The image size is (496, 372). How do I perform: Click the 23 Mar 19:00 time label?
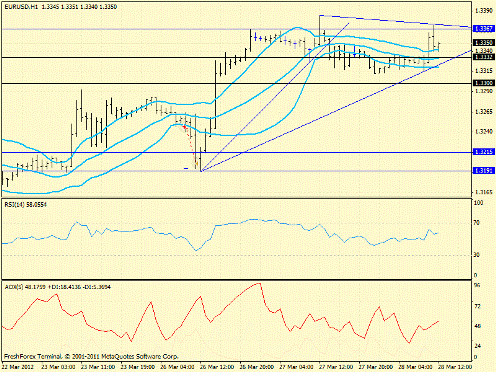click(x=138, y=367)
